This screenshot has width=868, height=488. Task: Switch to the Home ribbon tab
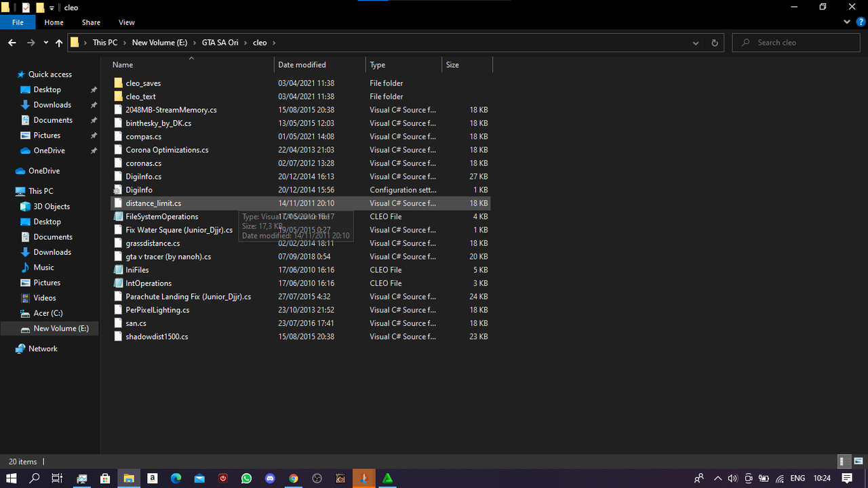pyautogui.click(x=54, y=22)
